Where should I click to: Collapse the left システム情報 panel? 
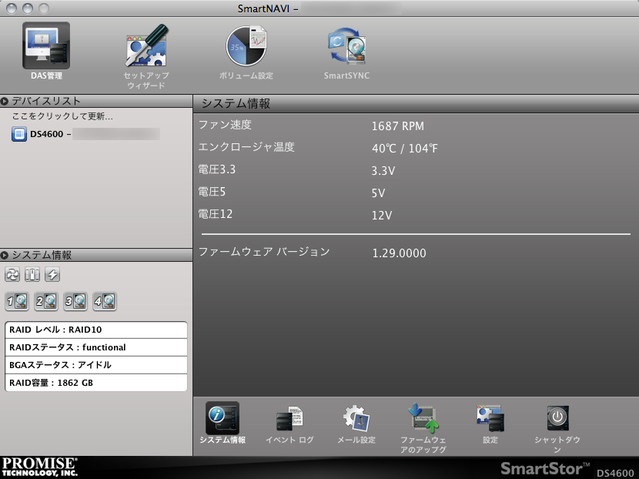coord(6,255)
